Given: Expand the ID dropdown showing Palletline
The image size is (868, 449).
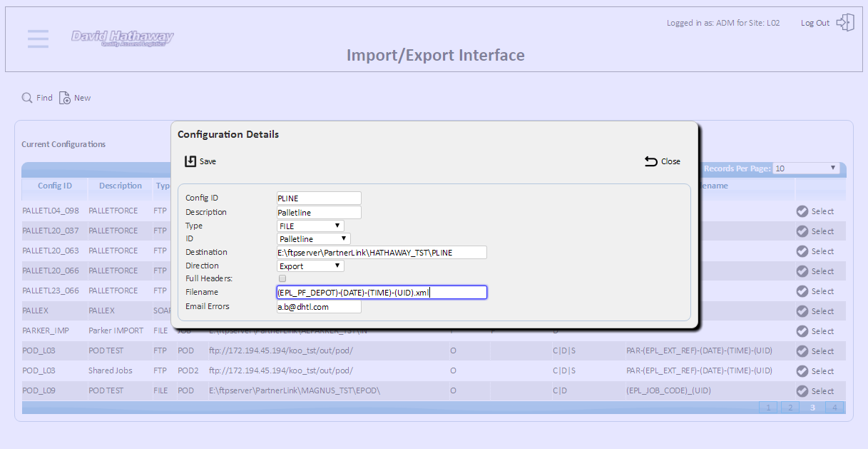Looking at the screenshot, I should pos(314,239).
